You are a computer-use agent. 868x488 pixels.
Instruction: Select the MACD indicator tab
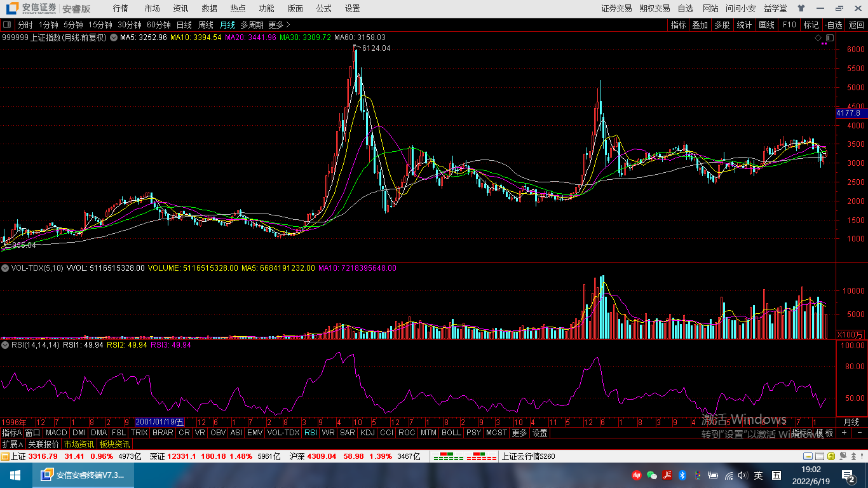click(57, 433)
